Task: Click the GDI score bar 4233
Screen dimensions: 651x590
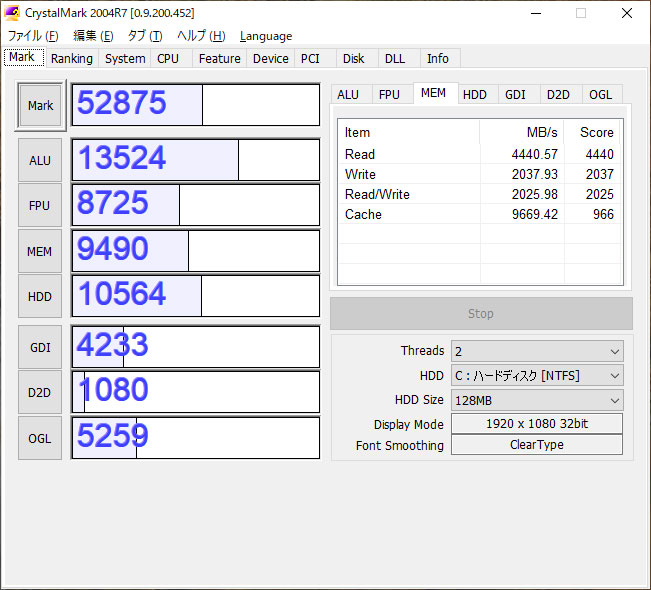Action: [196, 347]
